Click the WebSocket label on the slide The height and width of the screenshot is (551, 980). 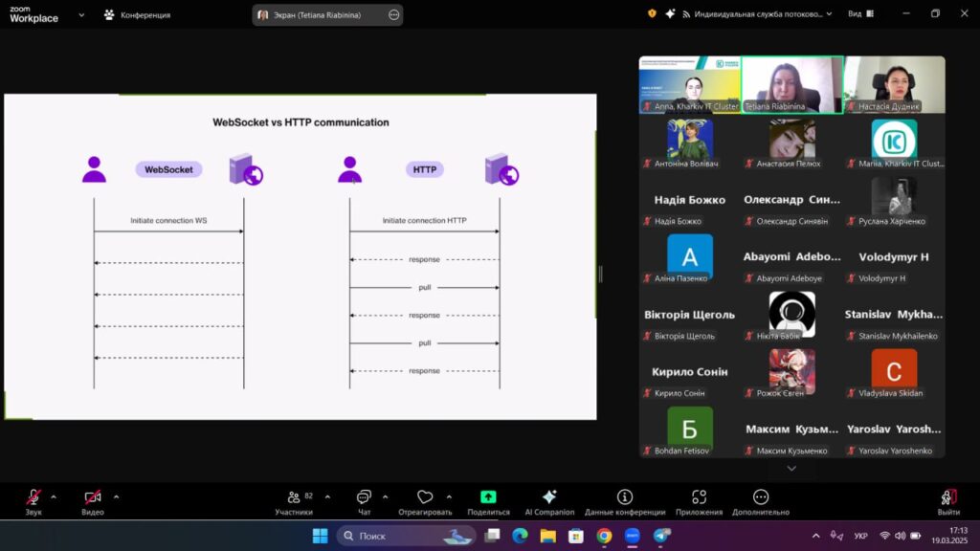pyautogui.click(x=168, y=169)
